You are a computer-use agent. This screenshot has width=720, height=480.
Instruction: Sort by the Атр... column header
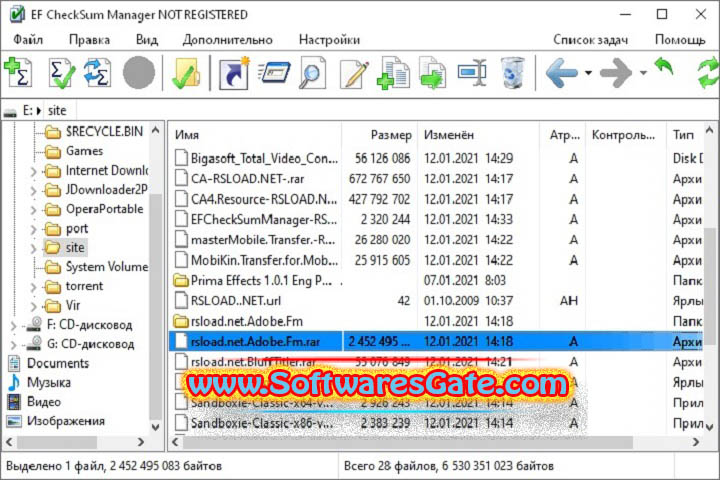562,135
